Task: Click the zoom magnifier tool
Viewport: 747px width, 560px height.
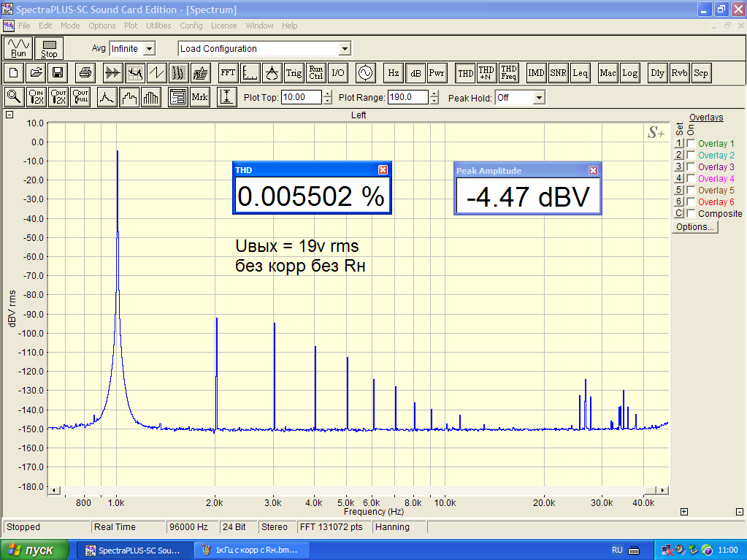Action: tap(15, 97)
